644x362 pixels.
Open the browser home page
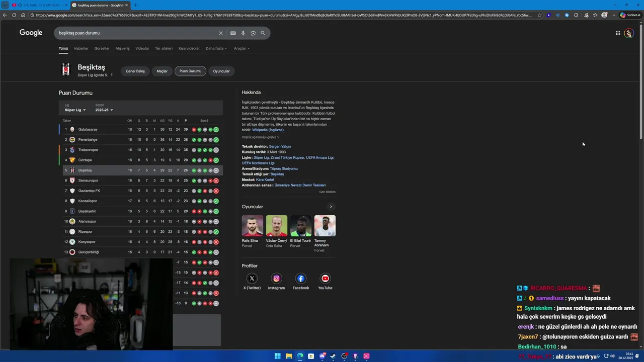23,15
